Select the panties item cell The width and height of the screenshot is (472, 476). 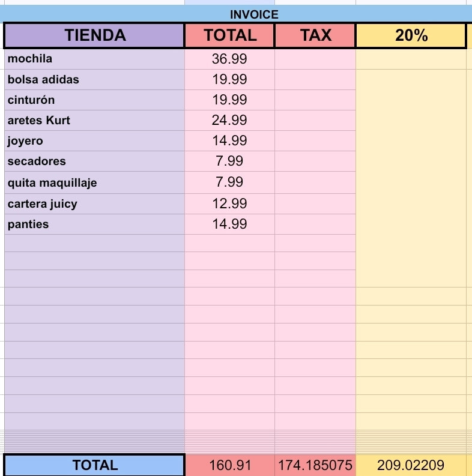(x=94, y=224)
